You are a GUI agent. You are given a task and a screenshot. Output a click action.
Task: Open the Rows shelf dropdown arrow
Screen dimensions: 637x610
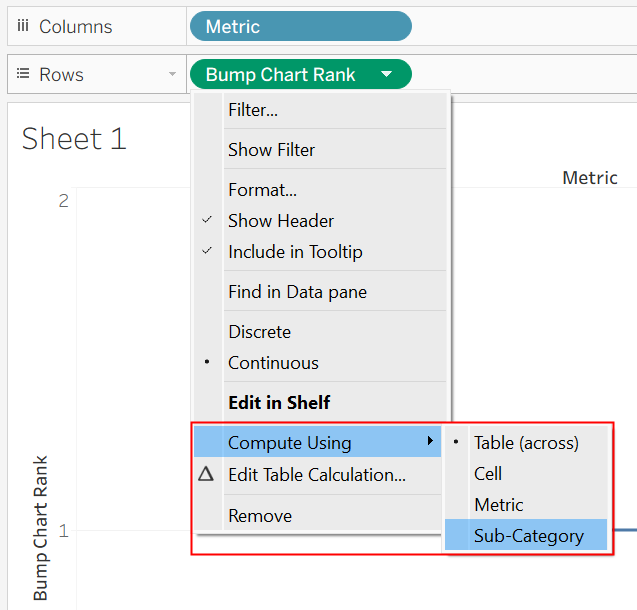click(x=172, y=74)
